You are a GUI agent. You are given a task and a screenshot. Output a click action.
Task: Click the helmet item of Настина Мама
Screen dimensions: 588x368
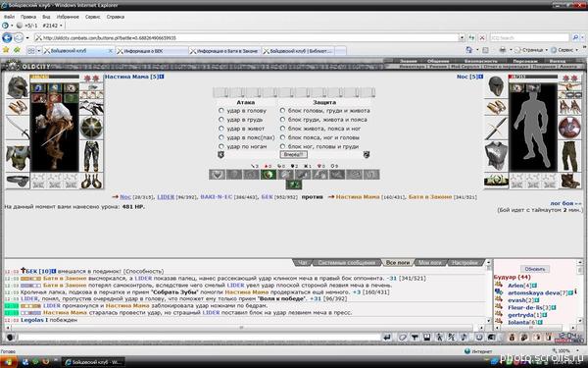(18, 86)
